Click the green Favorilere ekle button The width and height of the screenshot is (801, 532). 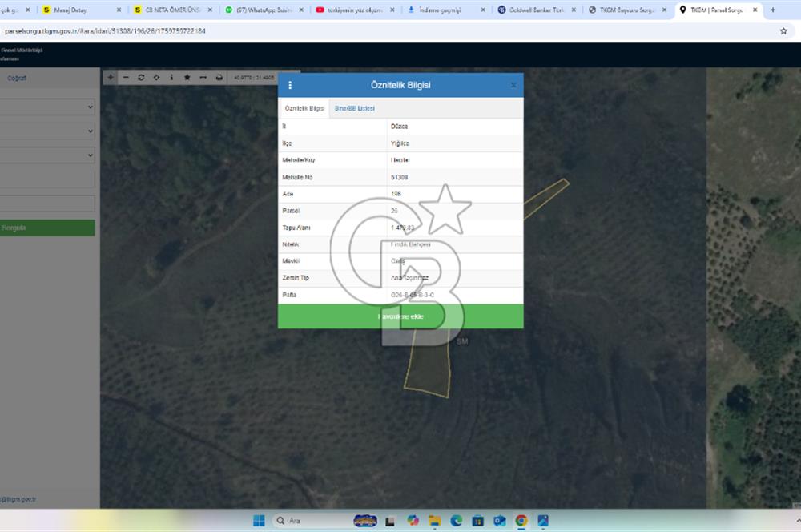tap(400, 316)
